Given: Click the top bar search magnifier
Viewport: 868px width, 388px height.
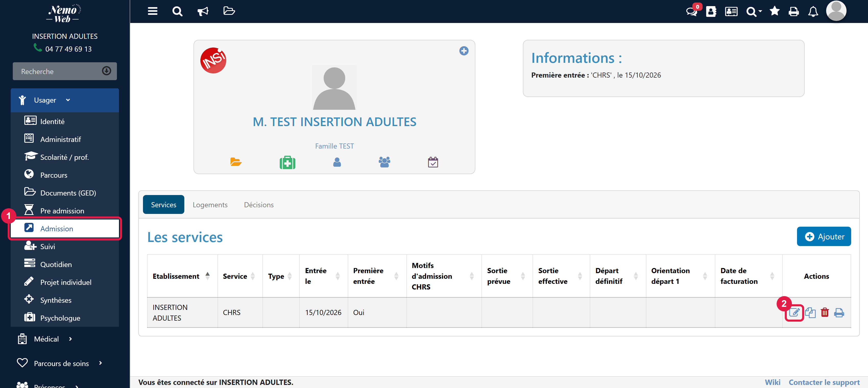Looking at the screenshot, I should coord(177,11).
